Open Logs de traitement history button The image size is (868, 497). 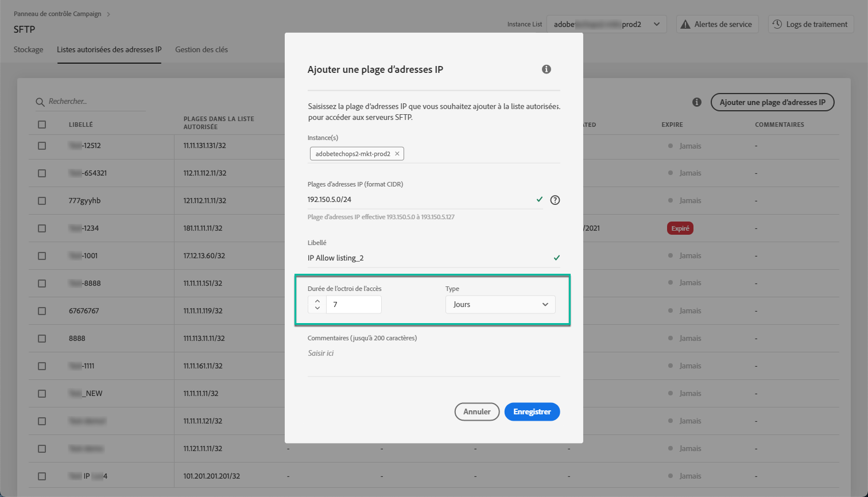click(811, 24)
